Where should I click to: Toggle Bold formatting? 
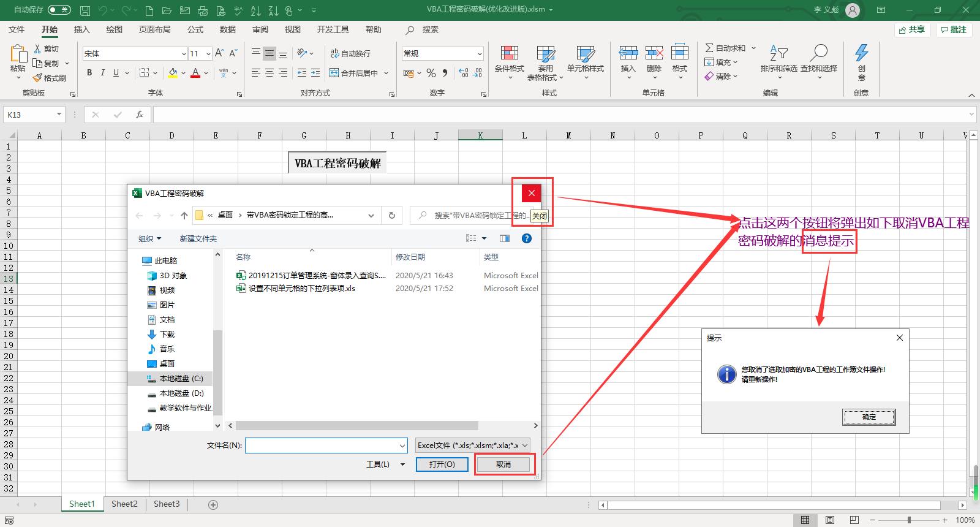(89, 73)
